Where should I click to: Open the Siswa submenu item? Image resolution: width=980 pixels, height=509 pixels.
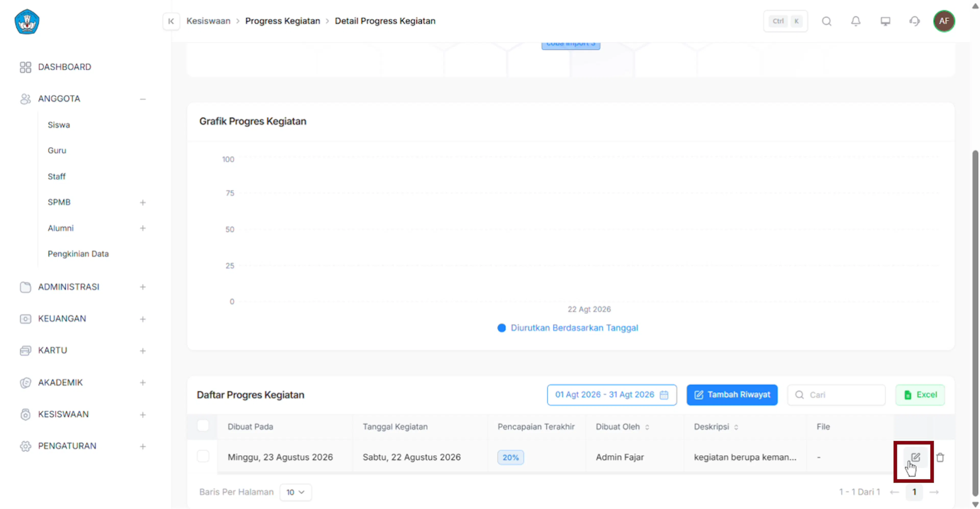click(x=59, y=125)
